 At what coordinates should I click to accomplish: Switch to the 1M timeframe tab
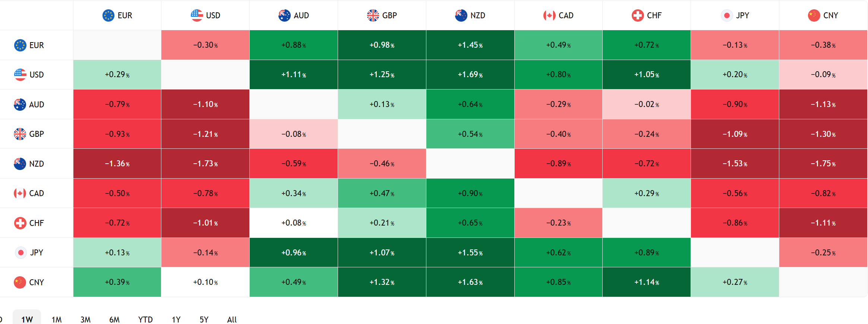pos(57,320)
